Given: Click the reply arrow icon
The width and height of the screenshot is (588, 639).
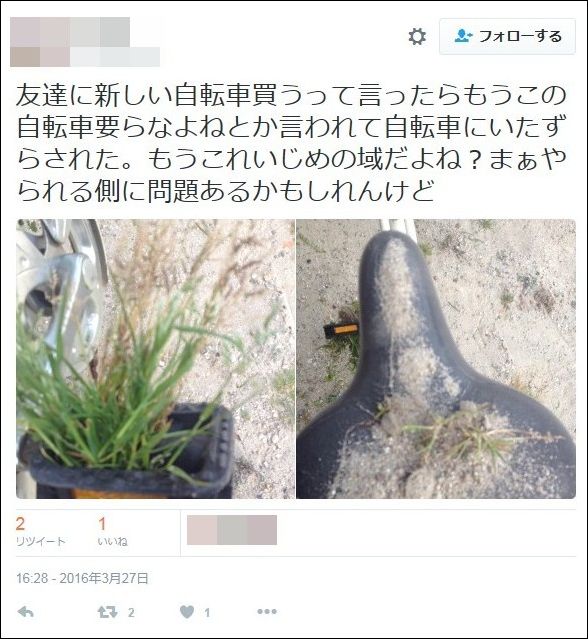Looking at the screenshot, I should [26, 612].
